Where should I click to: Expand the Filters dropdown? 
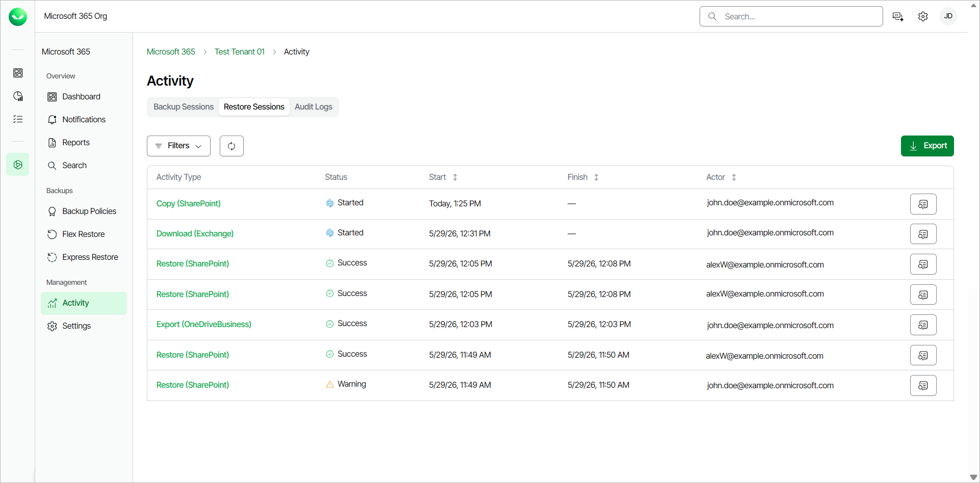178,146
